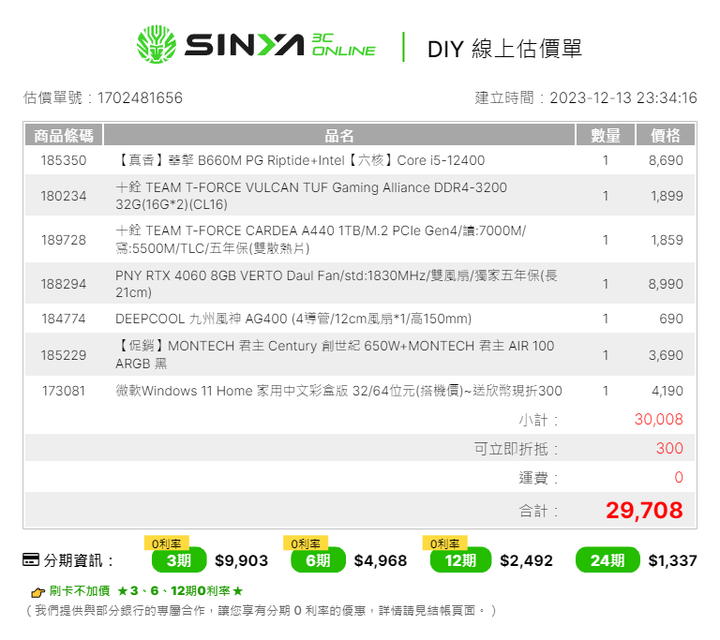Click the 0利率 tag above 3期
The height and width of the screenshot is (640, 720).
[x=166, y=543]
